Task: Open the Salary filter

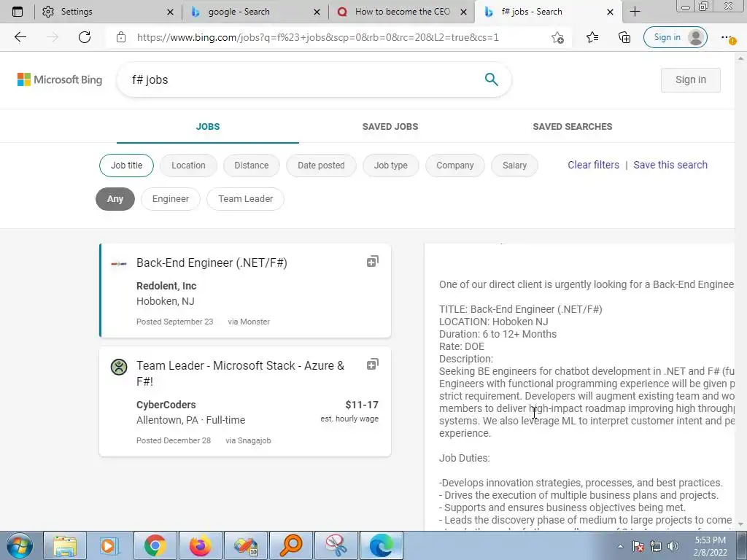Action: tap(514, 166)
